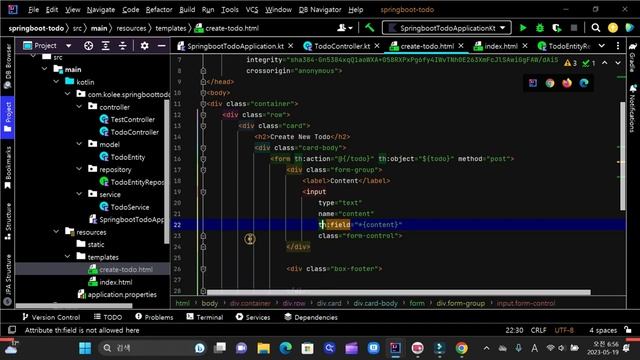Open the DB Browser side panel

(x=7, y=67)
